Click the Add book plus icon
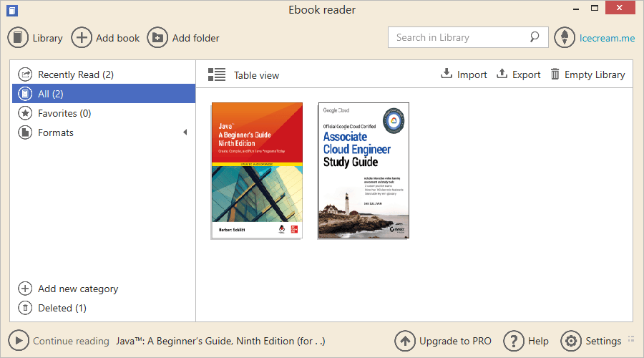The height and width of the screenshot is (358, 644). coord(82,38)
